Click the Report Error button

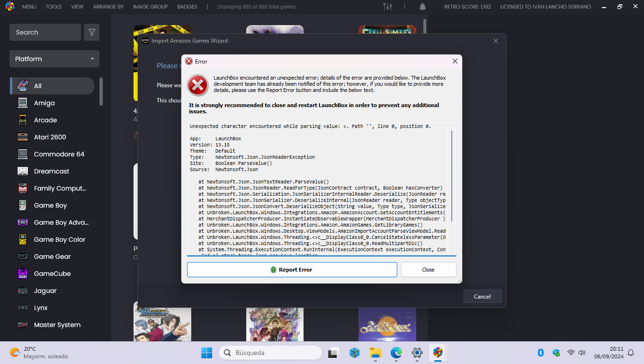click(x=292, y=270)
